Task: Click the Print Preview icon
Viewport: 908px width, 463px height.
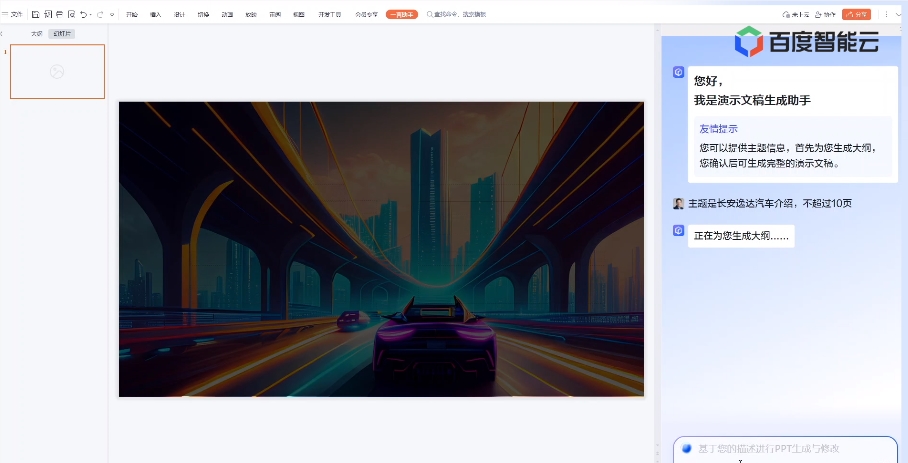Action: pyautogui.click(x=70, y=15)
